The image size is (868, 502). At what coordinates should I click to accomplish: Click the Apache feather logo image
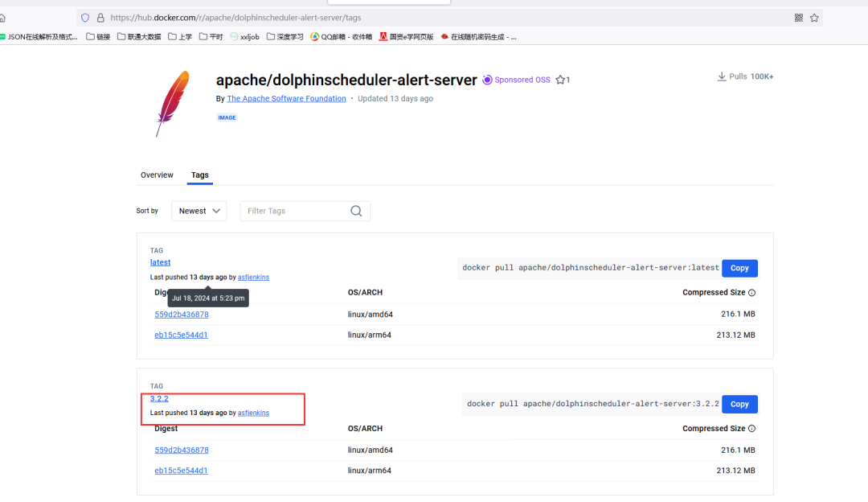(173, 104)
